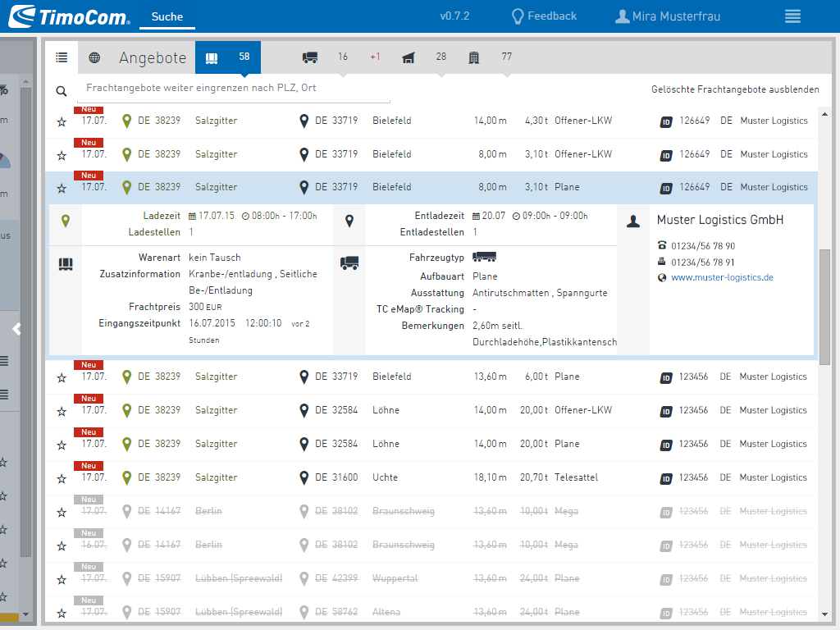
Task: Click the truck icon beside Fahrzeugtyp section
Action: 349,263
